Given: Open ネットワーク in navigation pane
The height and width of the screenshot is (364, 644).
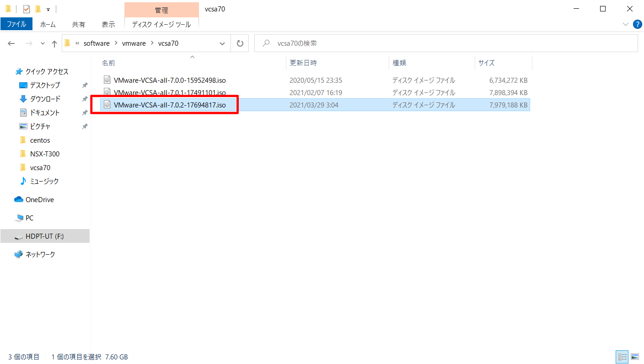Looking at the screenshot, I should (x=40, y=254).
